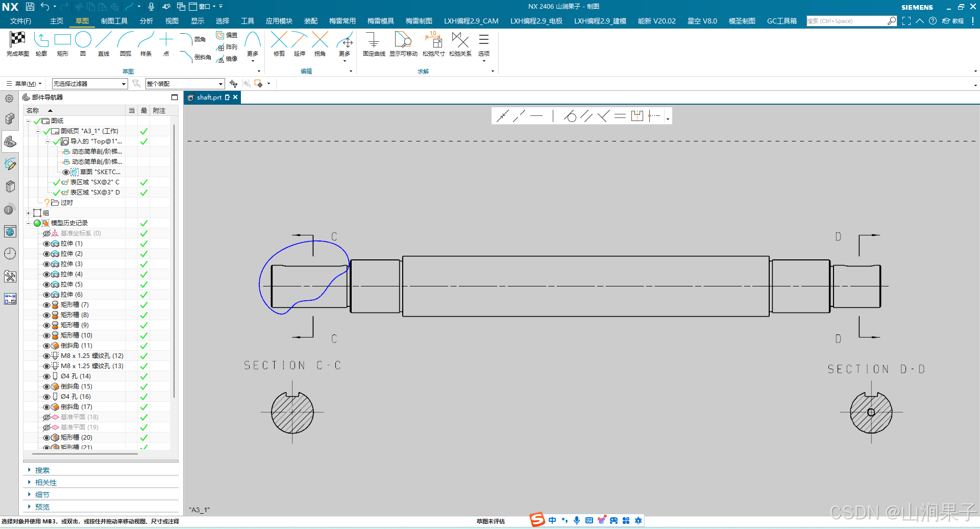Click the 阵列 pattern curve tool
Viewport: 980px width, 529px height.
pos(227,47)
